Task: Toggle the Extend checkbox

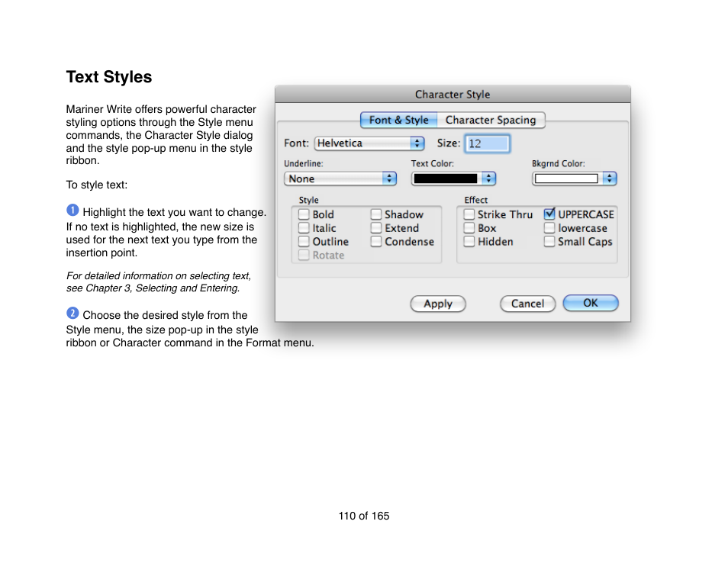Action: pos(376,228)
